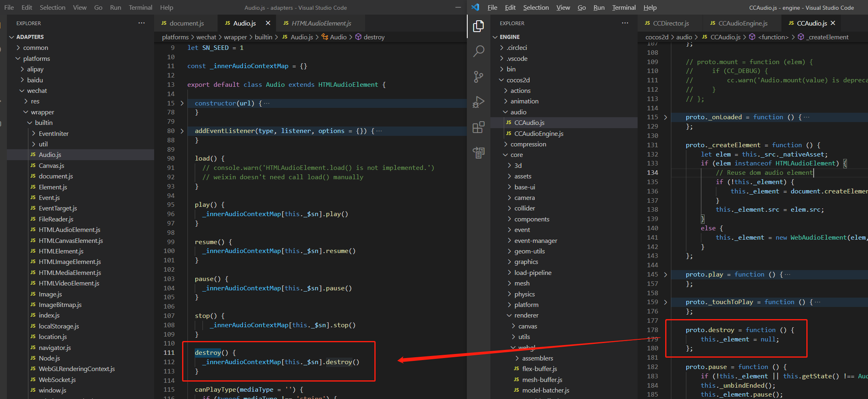Click the Explorer files icon in activity bar
This screenshot has width=868, height=399.
(479, 26)
